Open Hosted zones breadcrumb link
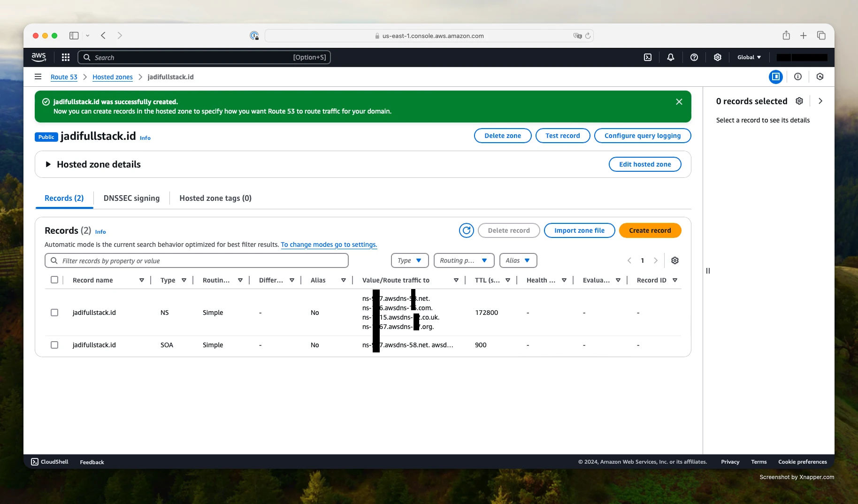 click(x=113, y=77)
